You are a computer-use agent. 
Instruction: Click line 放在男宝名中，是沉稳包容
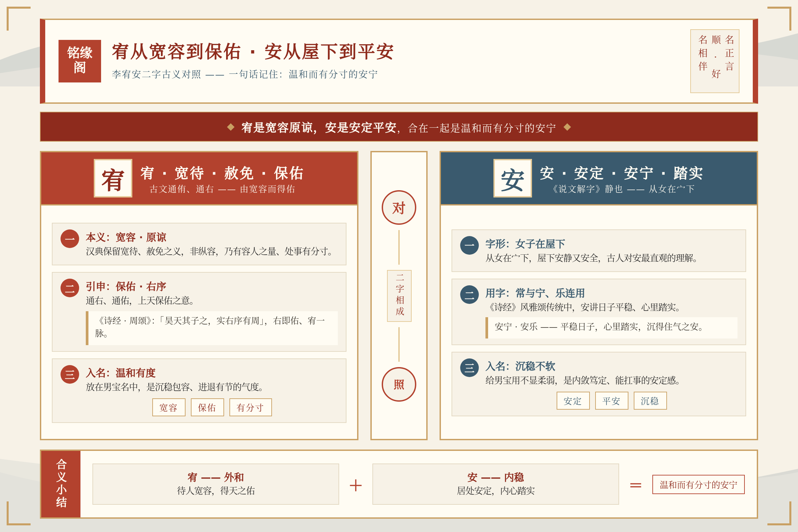coord(176,387)
